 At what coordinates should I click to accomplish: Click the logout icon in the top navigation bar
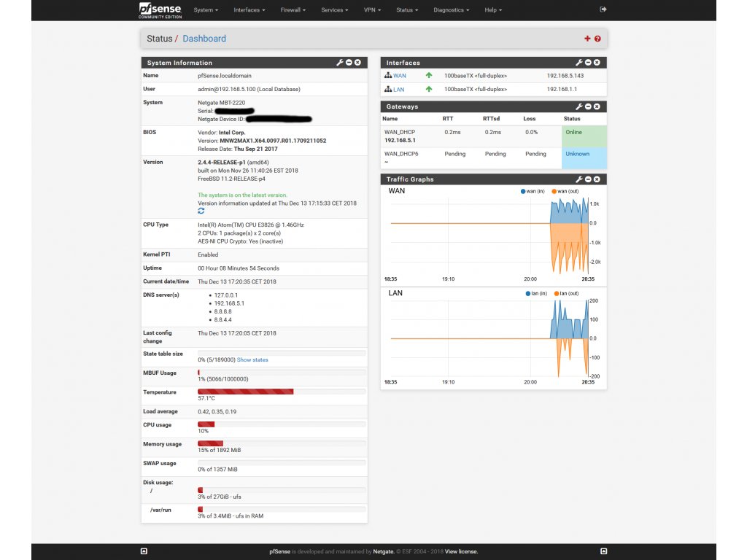coord(603,9)
